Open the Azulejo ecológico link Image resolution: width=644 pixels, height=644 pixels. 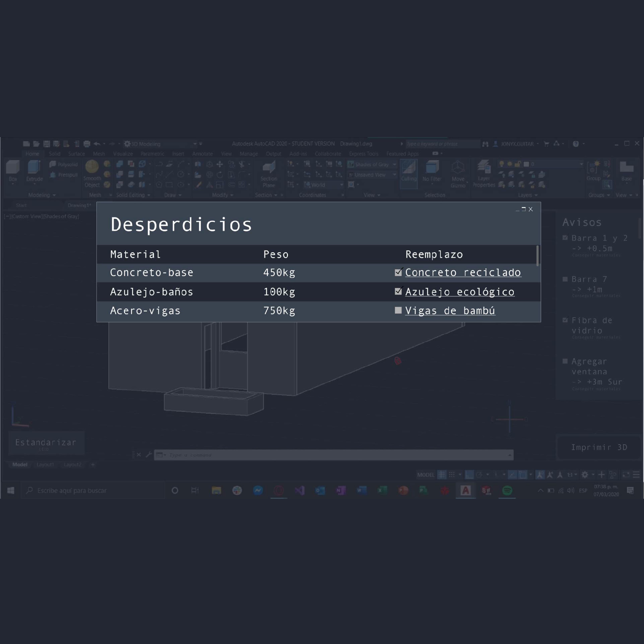pyautogui.click(x=460, y=292)
